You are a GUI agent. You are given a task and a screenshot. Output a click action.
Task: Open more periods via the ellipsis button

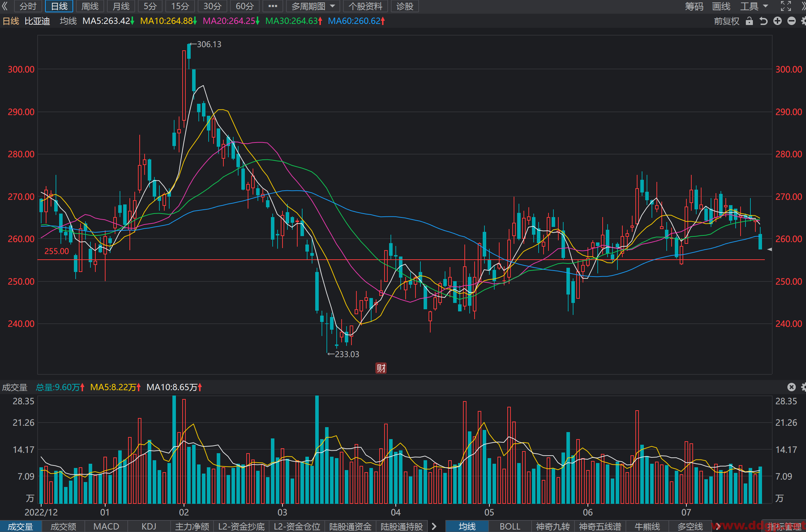click(273, 6)
